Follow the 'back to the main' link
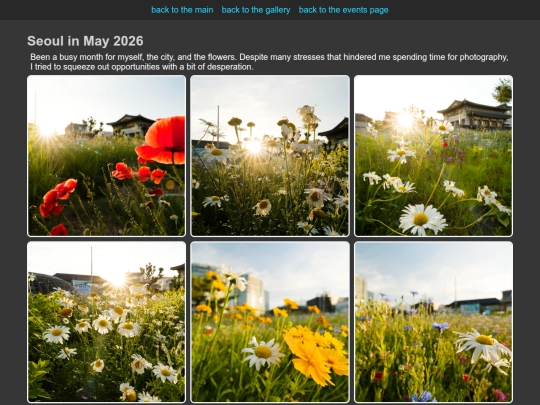Image resolution: width=540 pixels, height=405 pixels. point(182,10)
